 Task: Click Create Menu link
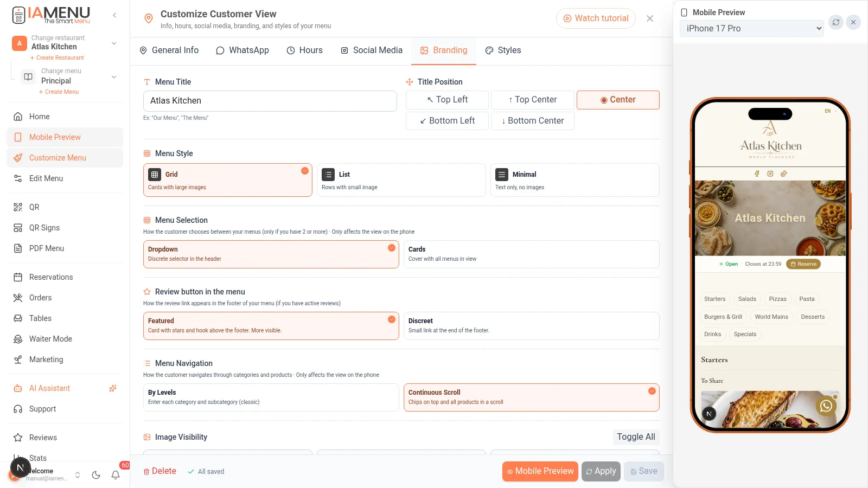(x=59, y=92)
